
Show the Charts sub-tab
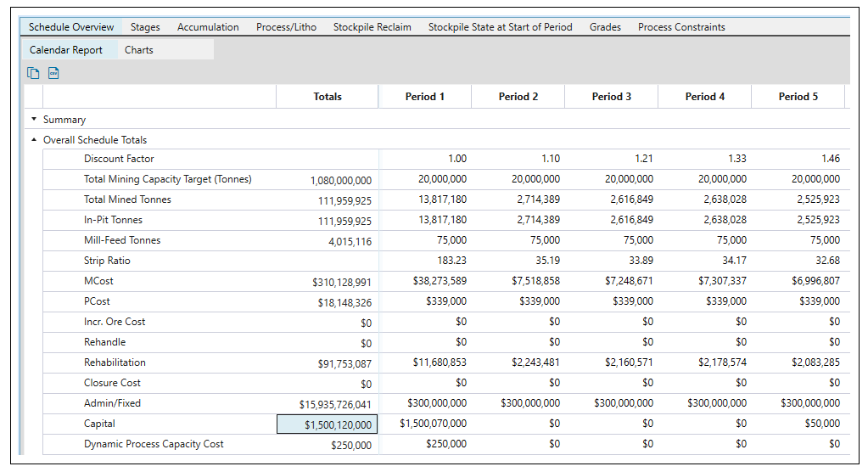click(139, 50)
